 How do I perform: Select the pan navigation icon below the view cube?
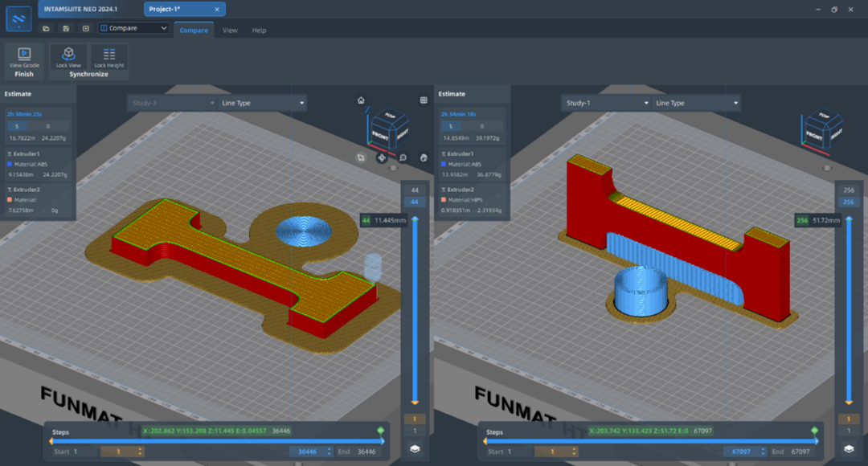pyautogui.click(x=382, y=157)
